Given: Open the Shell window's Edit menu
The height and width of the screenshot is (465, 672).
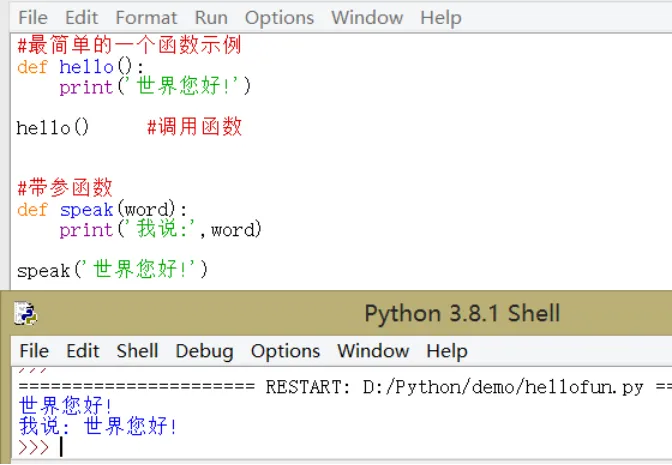Looking at the screenshot, I should tap(83, 351).
